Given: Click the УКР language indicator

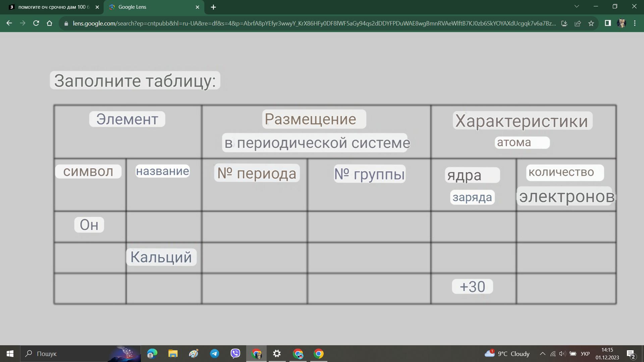Looking at the screenshot, I should (x=585, y=354).
